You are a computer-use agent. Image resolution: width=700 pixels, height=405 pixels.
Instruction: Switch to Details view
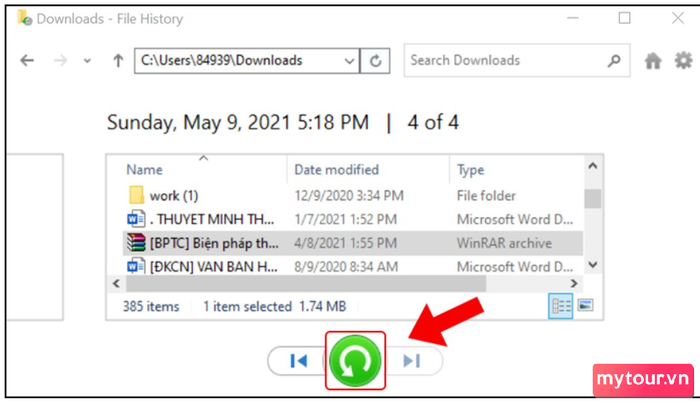[561, 306]
